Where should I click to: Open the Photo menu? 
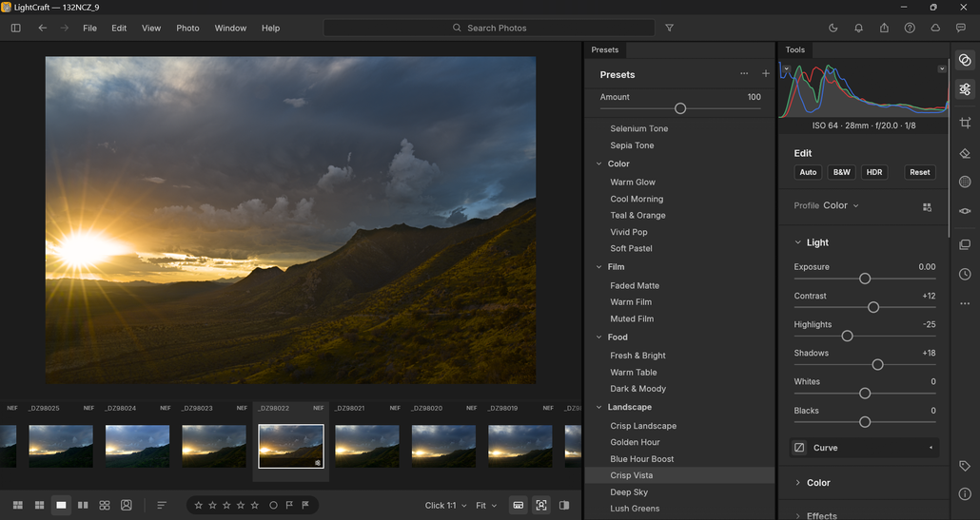pos(187,29)
